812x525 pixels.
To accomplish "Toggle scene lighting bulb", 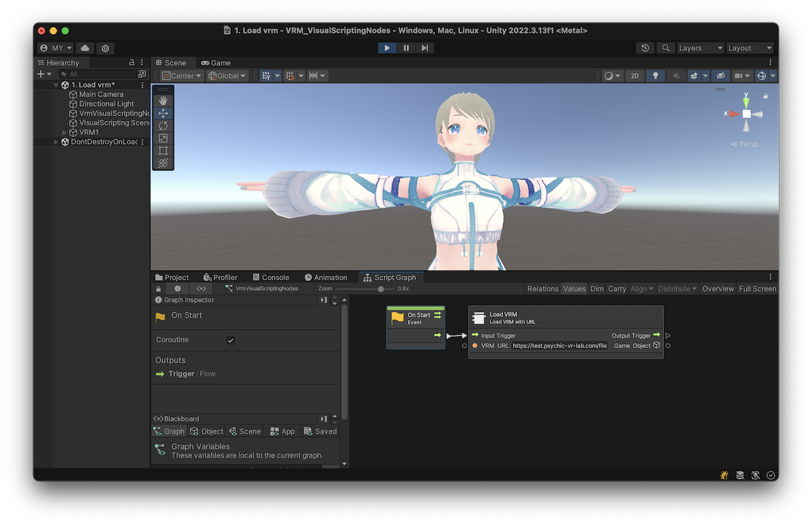I will click(655, 75).
